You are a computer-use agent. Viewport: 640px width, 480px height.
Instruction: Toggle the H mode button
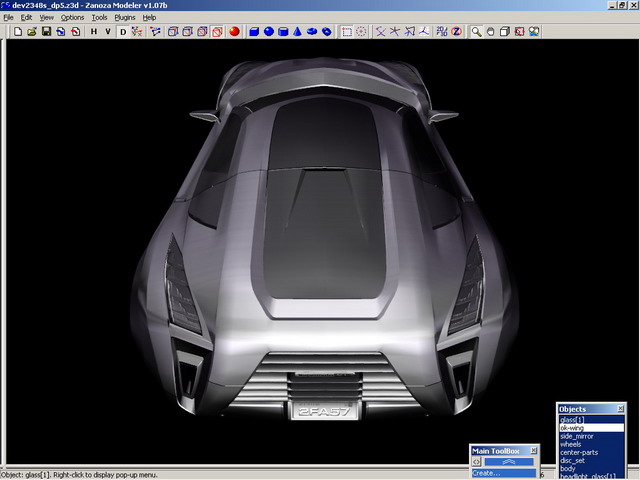[x=94, y=31]
